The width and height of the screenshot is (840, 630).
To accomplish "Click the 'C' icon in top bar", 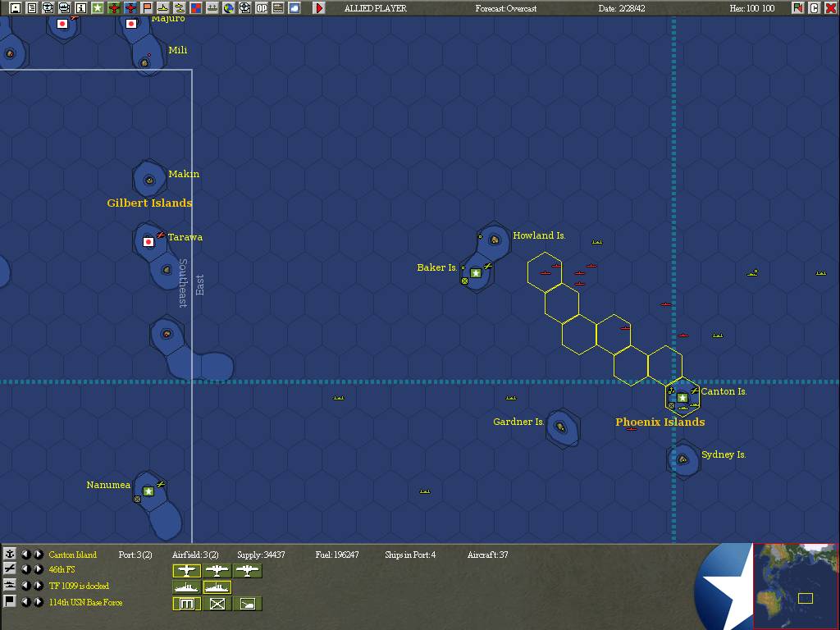I will pyautogui.click(x=815, y=7).
